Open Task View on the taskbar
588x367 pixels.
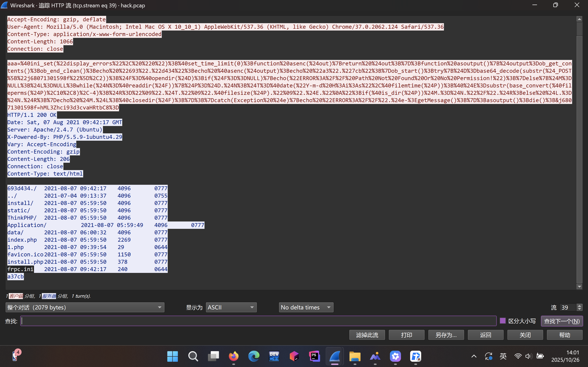213,356
